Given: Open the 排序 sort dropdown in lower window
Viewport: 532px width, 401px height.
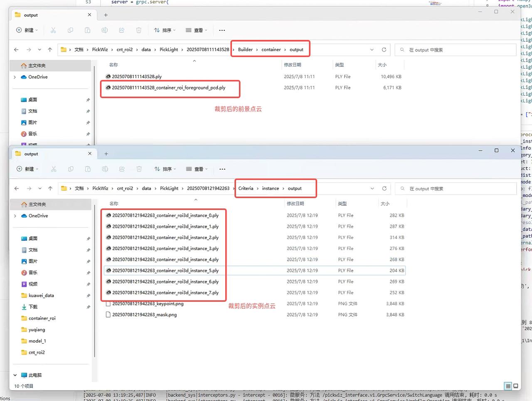Looking at the screenshot, I should [165, 169].
